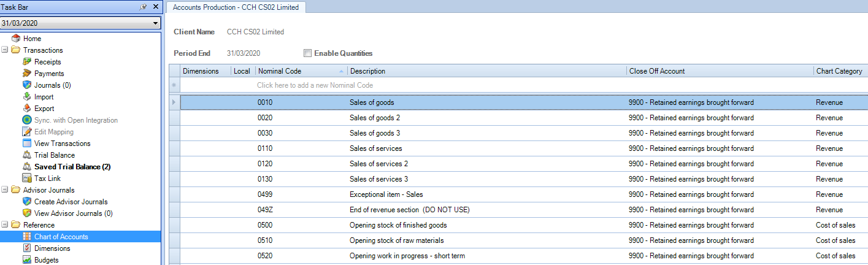Image resolution: width=868 pixels, height=265 pixels.
Task: Sort by Chart Category column header
Action: (x=840, y=71)
